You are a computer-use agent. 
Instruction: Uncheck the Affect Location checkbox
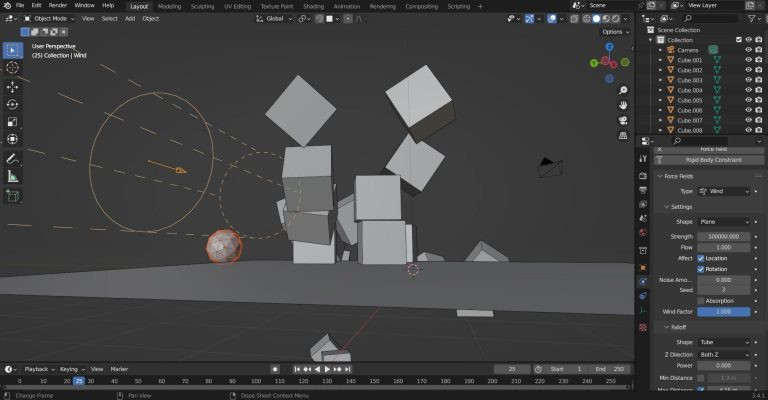[700, 258]
